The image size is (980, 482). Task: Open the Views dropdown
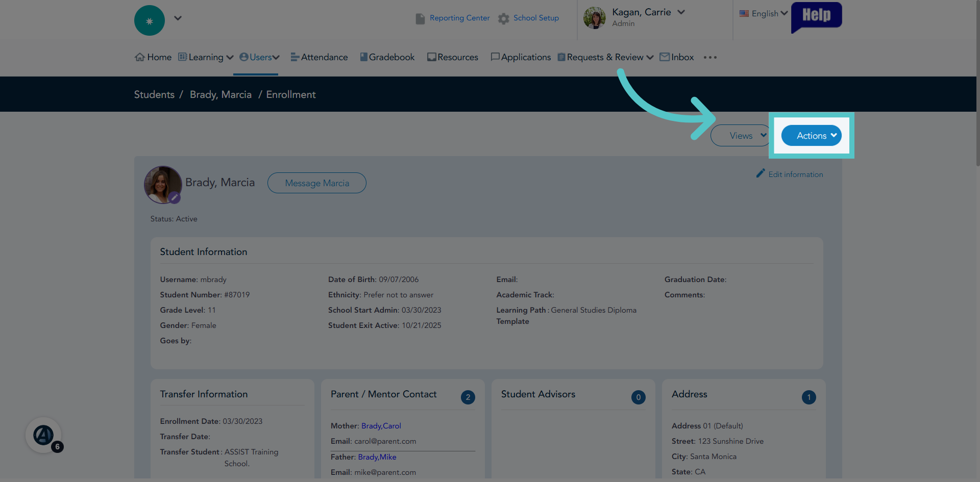tap(740, 136)
